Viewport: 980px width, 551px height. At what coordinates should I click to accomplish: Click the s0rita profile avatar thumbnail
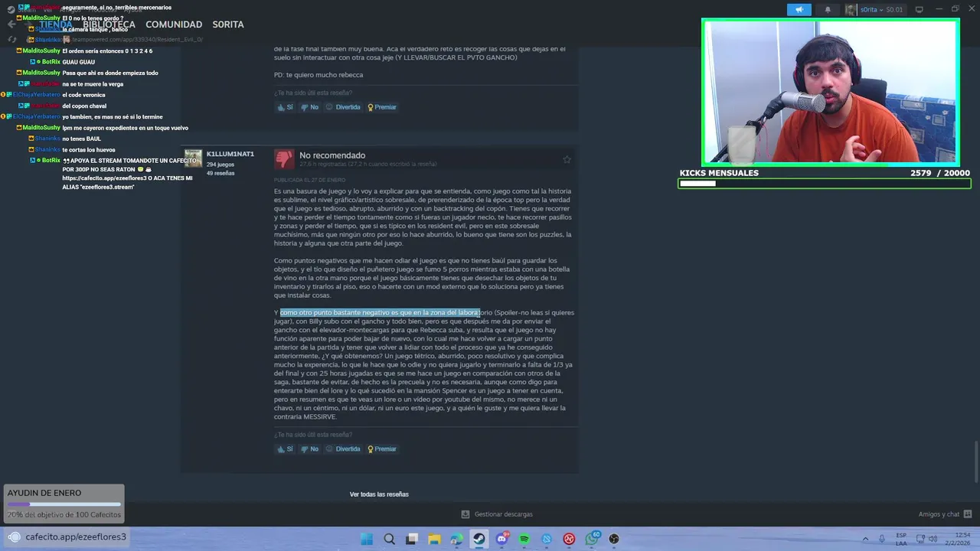pos(851,9)
